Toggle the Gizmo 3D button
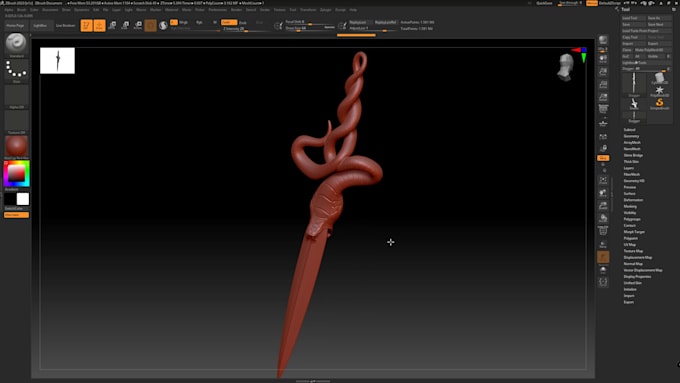 (x=150, y=26)
